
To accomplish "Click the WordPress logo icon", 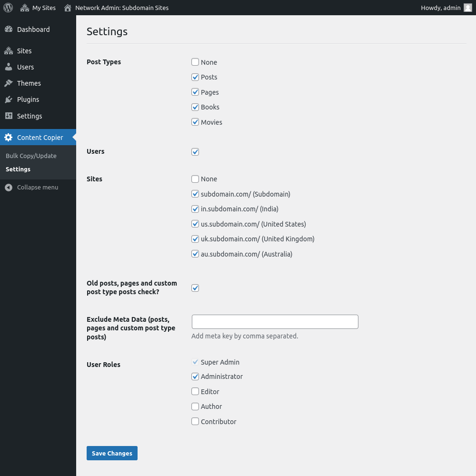I will [x=8, y=8].
